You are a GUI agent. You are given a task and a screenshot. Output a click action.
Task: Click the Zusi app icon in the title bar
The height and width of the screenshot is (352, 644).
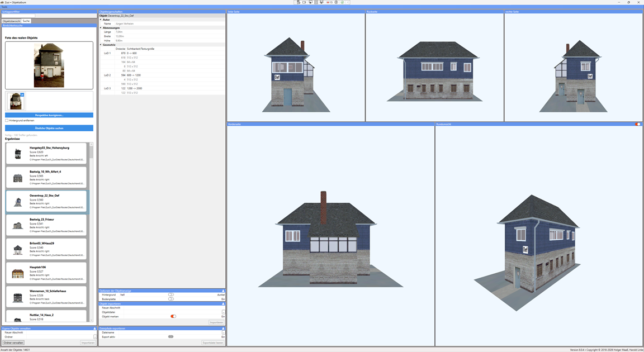[2, 2]
